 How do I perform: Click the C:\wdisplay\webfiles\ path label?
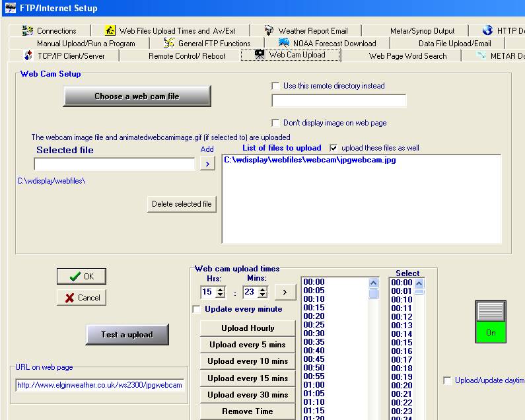52,181
